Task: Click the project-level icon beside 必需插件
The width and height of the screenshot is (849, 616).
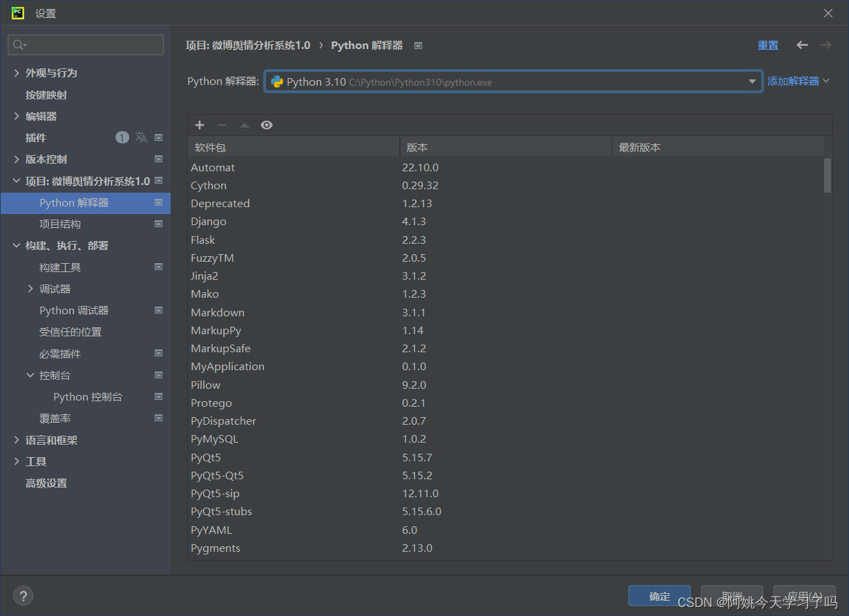Action: [x=158, y=354]
